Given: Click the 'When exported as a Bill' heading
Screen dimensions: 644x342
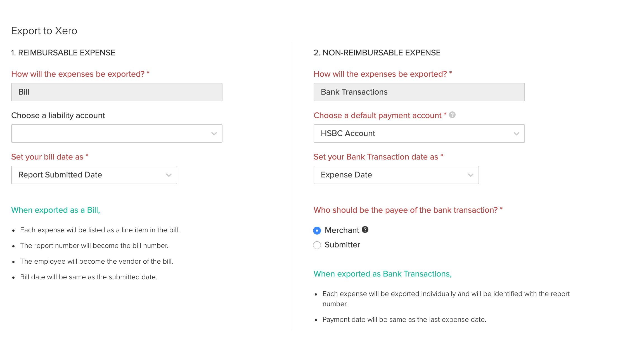Looking at the screenshot, I should pyautogui.click(x=55, y=210).
